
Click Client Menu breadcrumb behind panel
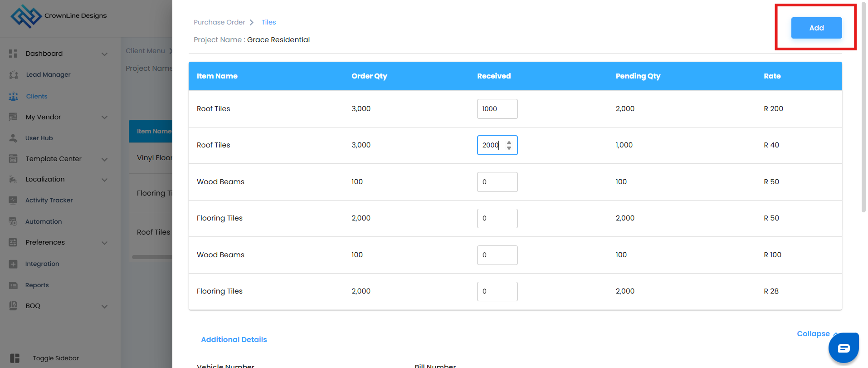pos(145,51)
